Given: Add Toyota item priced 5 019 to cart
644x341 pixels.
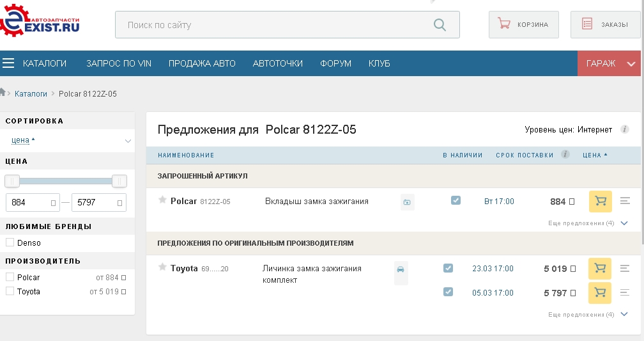Looking at the screenshot, I should [x=600, y=269].
